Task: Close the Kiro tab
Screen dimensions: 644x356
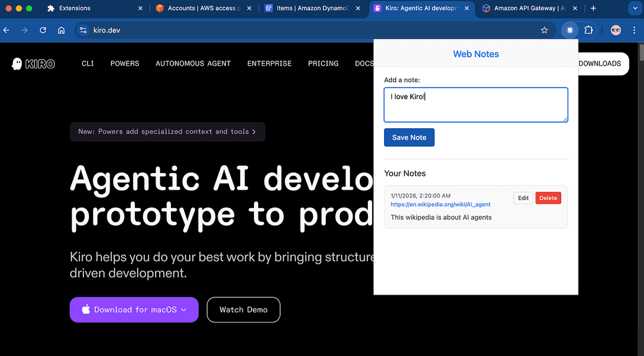Action: (466, 8)
